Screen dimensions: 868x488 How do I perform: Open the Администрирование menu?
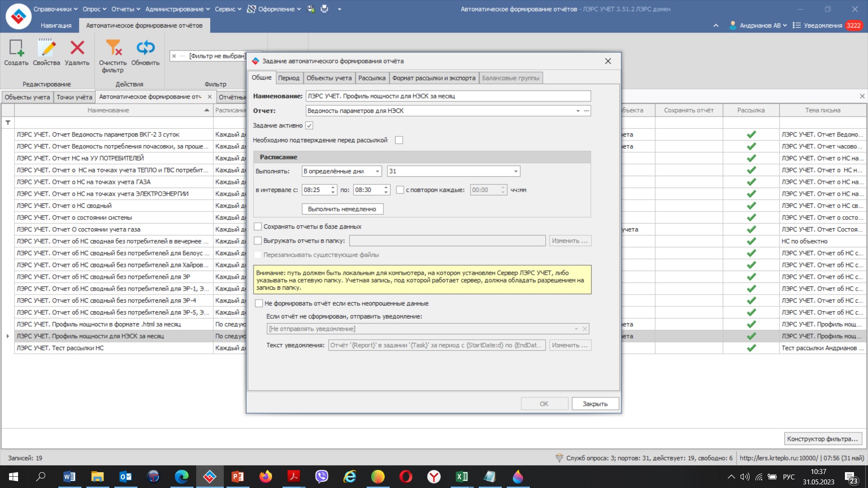click(177, 9)
